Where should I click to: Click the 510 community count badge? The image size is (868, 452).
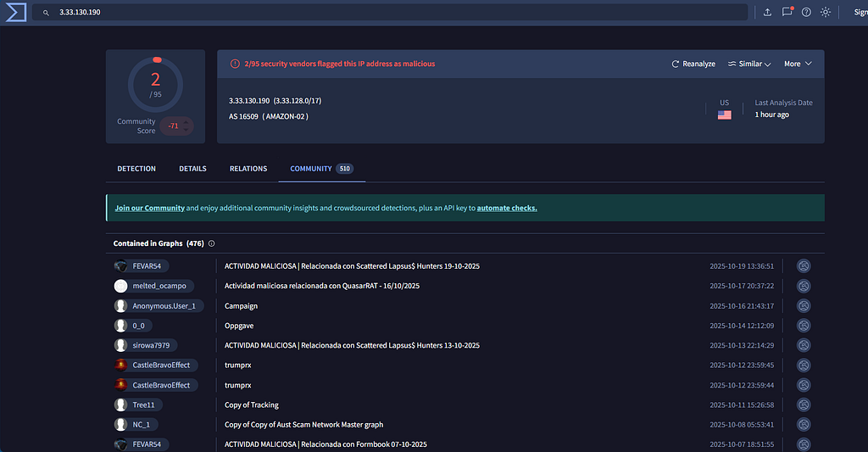click(344, 169)
